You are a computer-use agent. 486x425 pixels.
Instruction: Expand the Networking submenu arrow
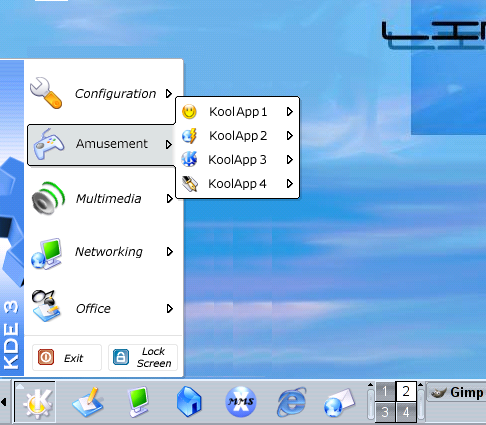(170, 252)
